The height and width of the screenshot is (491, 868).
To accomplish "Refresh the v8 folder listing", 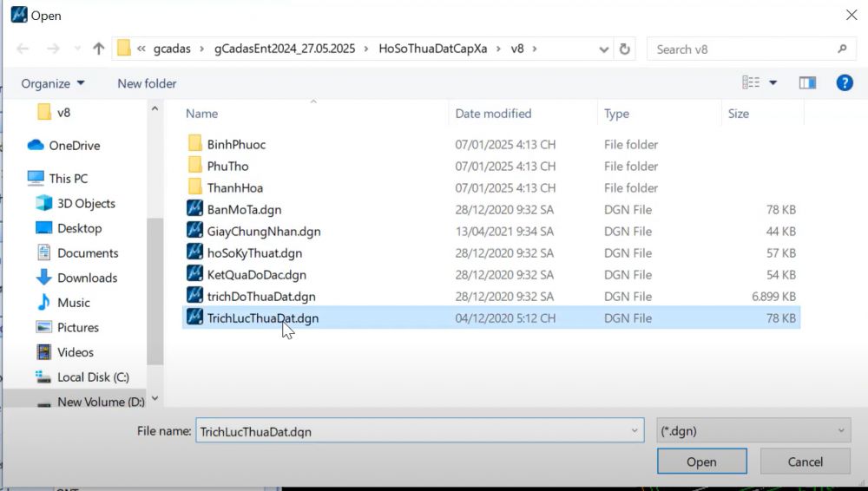I will coord(624,49).
